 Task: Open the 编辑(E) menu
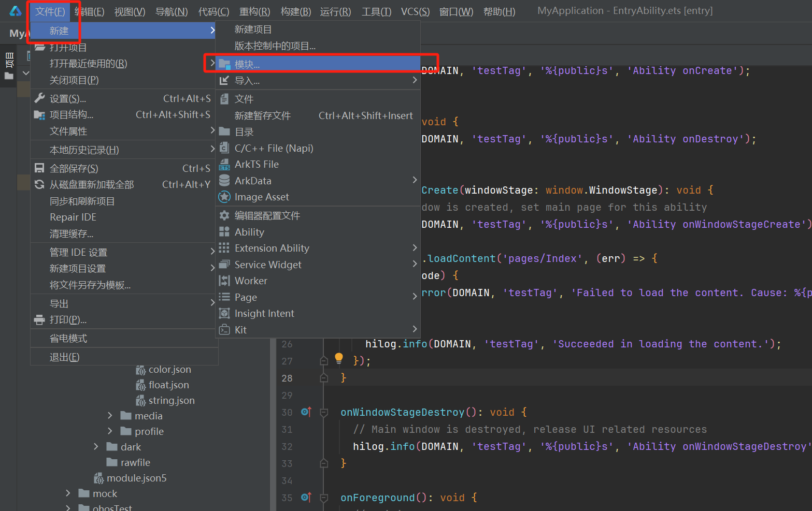[90, 11]
